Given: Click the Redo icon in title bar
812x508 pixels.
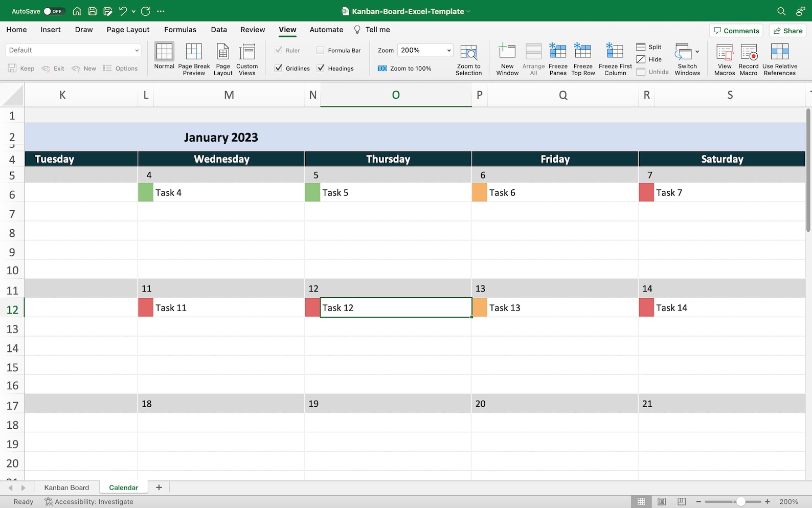Looking at the screenshot, I should coord(146,11).
